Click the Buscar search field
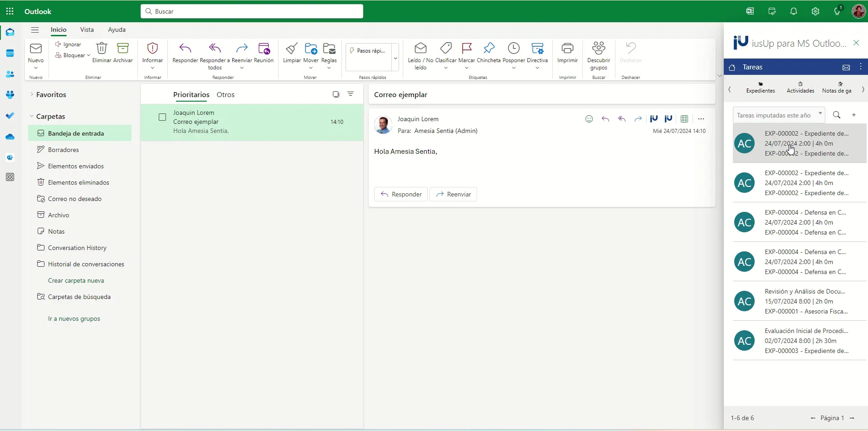 (x=252, y=11)
